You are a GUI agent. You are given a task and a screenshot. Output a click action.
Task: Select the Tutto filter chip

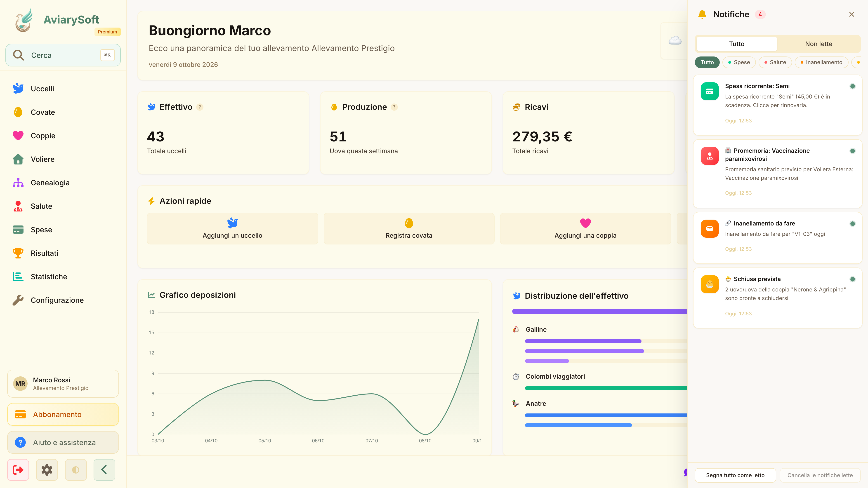coord(707,62)
